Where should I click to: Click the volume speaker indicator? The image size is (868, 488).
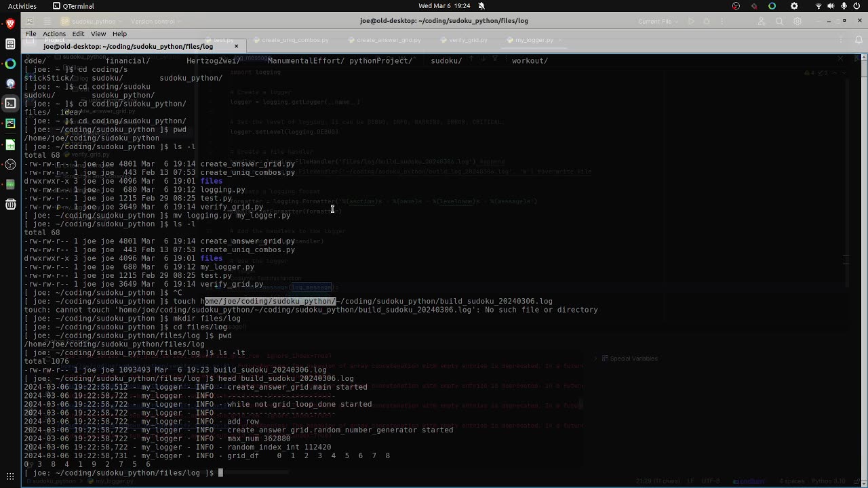pos(831,6)
